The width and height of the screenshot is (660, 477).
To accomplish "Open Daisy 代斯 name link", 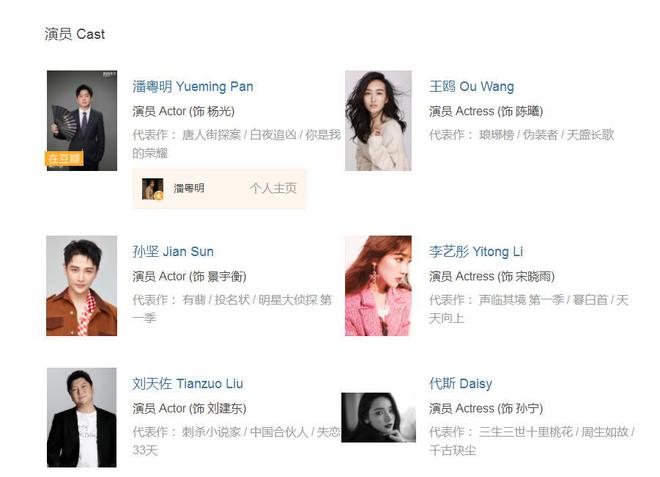I will [x=460, y=384].
